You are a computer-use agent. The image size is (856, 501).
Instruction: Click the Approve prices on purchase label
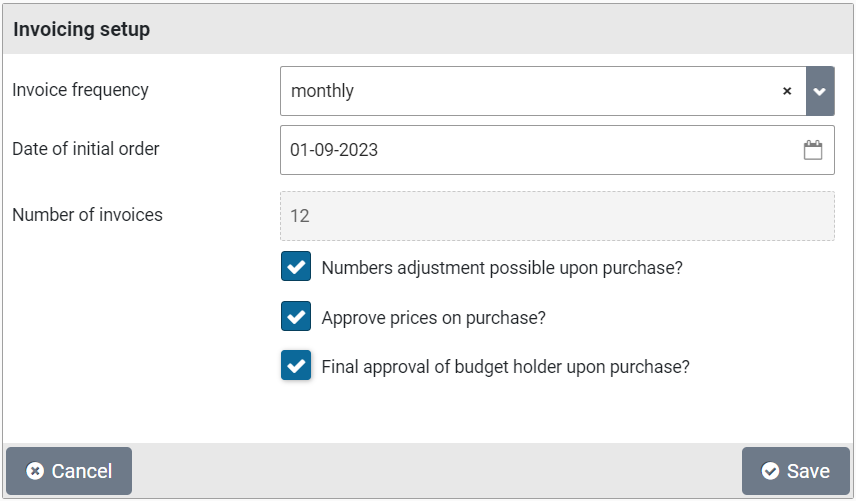coord(433,318)
